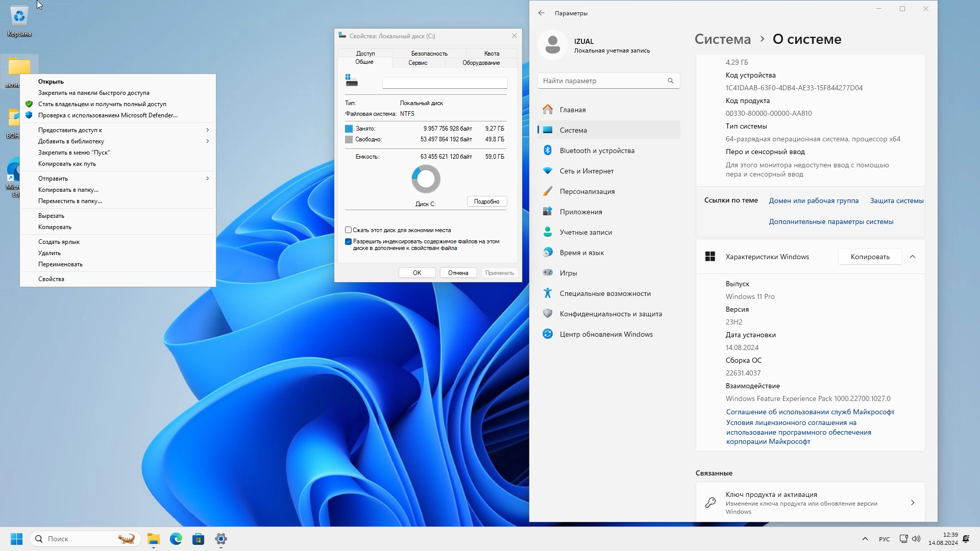Click the blue 'Занято' color square
The width and height of the screenshot is (980, 551).
coord(349,129)
